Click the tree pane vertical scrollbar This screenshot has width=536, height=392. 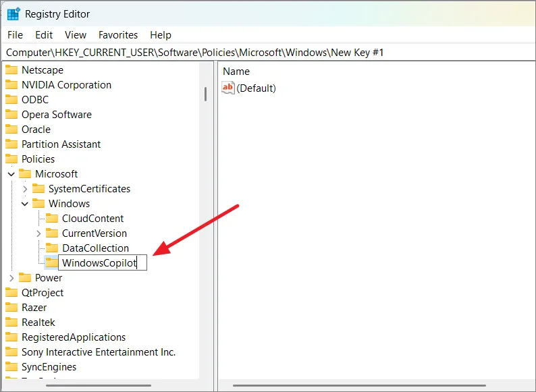(205, 94)
